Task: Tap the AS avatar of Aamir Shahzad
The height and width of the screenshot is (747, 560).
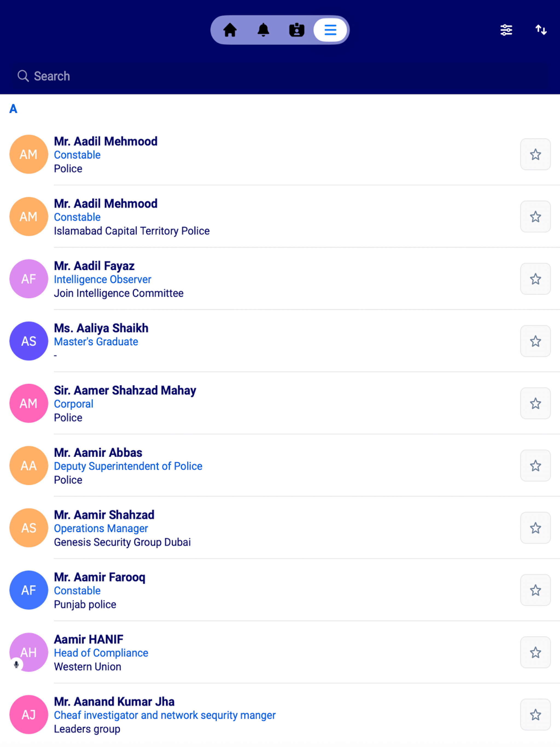Action: tap(29, 528)
